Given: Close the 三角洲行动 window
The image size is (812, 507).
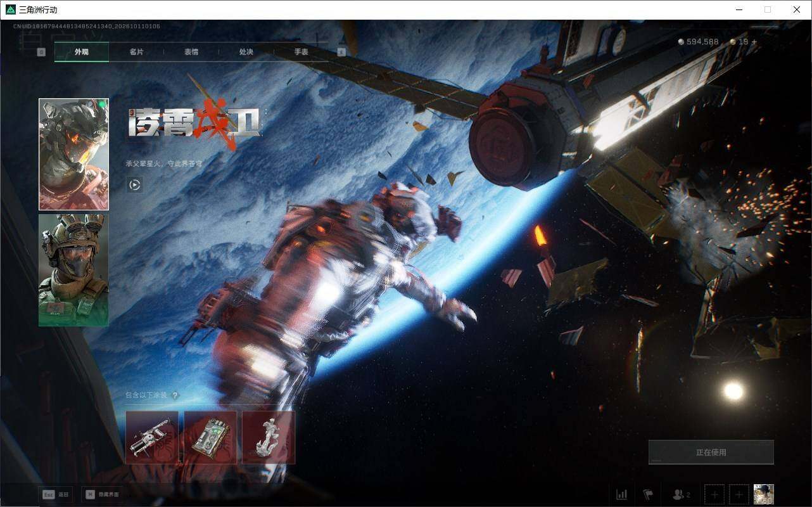Looking at the screenshot, I should [x=797, y=10].
